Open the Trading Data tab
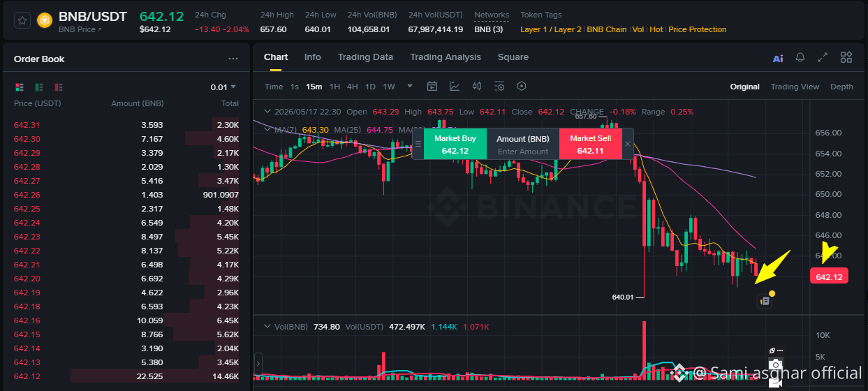Viewport: 868px width, 391px height. click(365, 57)
